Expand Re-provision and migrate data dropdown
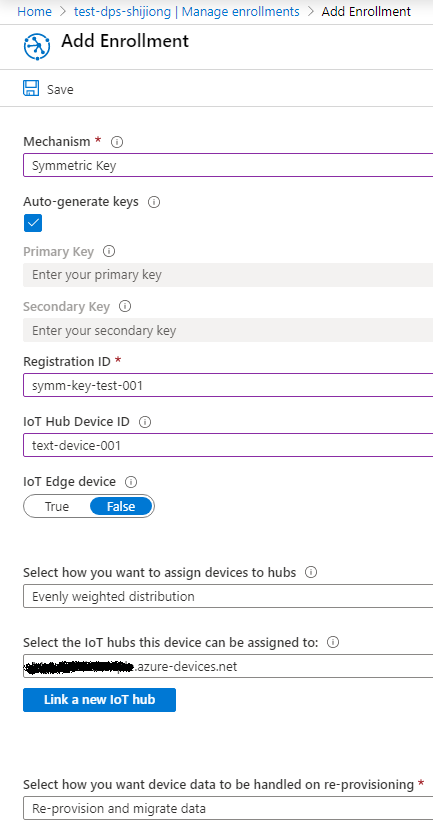Screen dimensions: 433x824 click(228, 808)
